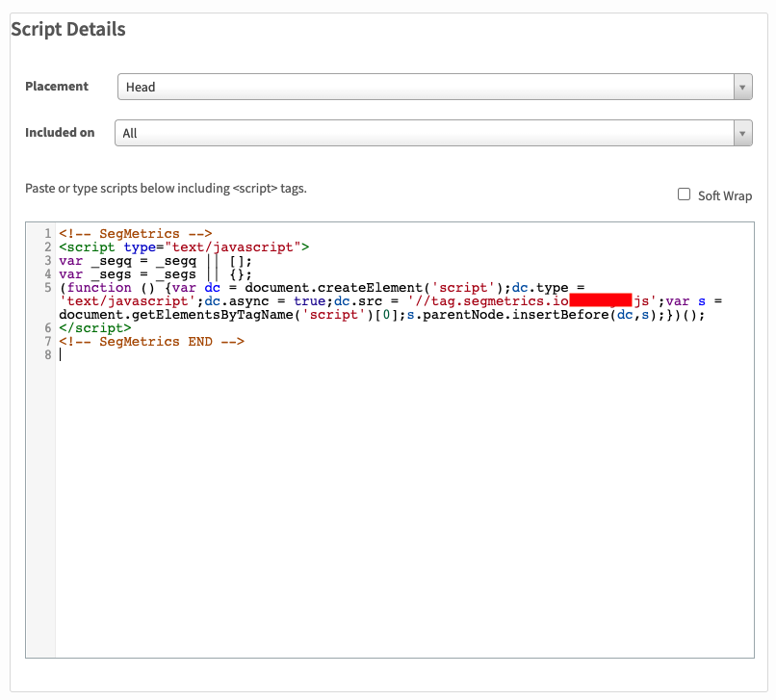Open the Placement dropdown showing Head
776x700 pixels.
434,87
